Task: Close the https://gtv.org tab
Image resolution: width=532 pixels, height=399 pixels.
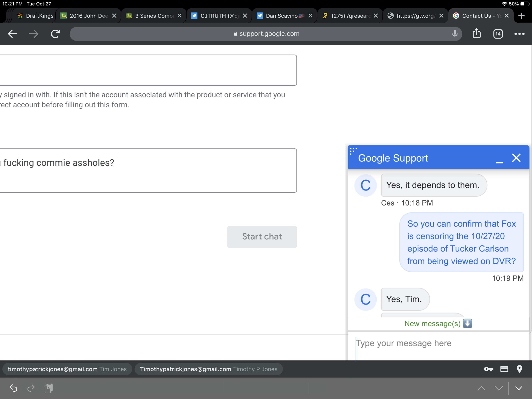Action: pyautogui.click(x=441, y=16)
